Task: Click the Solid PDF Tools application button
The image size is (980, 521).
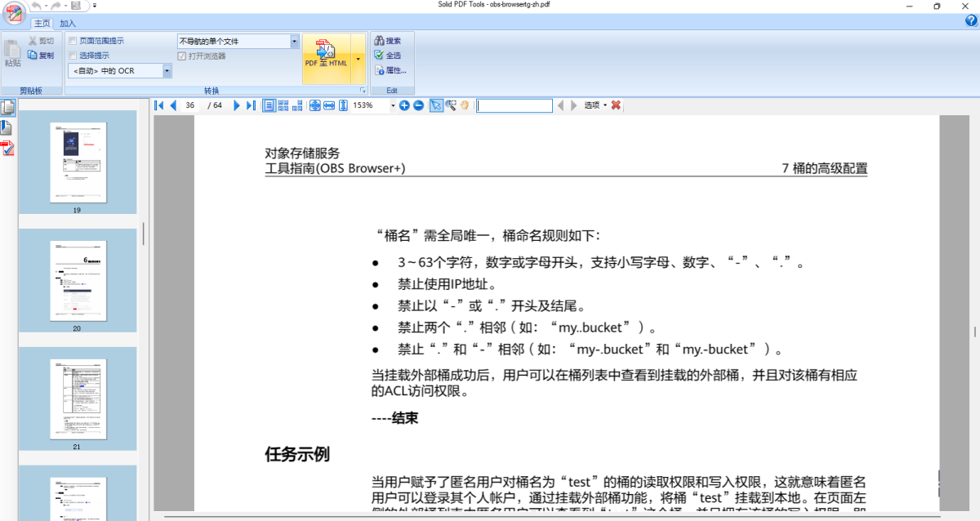Action: (x=15, y=14)
